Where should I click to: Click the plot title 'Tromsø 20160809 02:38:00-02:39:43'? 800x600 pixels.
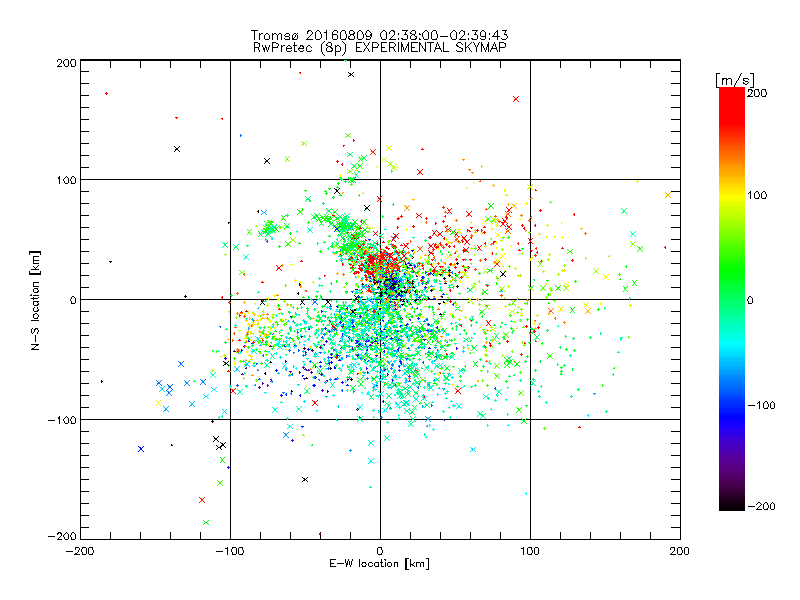click(x=379, y=35)
